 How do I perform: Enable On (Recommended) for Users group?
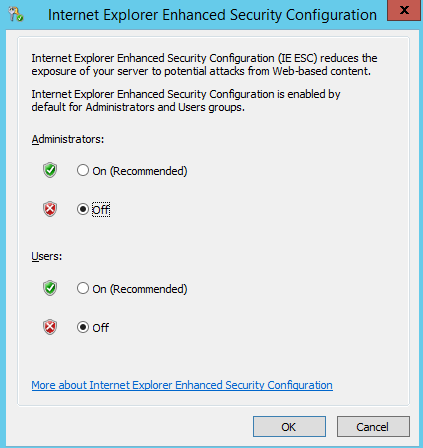pyautogui.click(x=83, y=288)
